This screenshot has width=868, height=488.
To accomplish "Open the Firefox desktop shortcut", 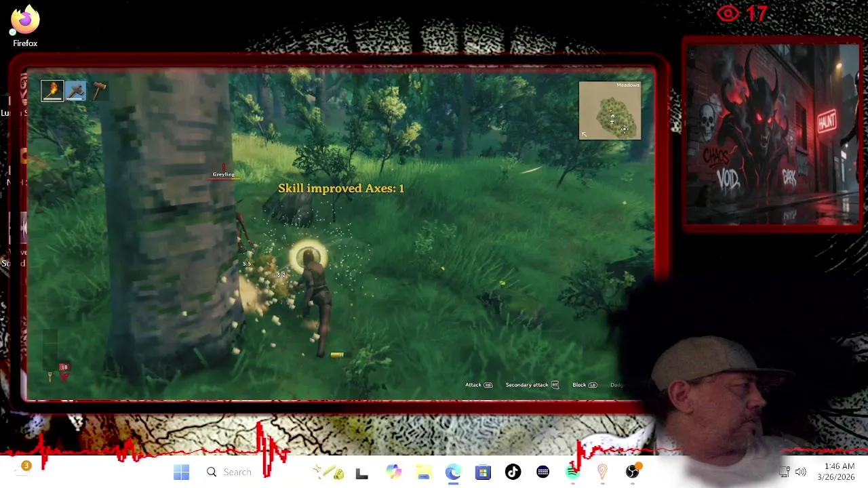I will pyautogui.click(x=25, y=27).
